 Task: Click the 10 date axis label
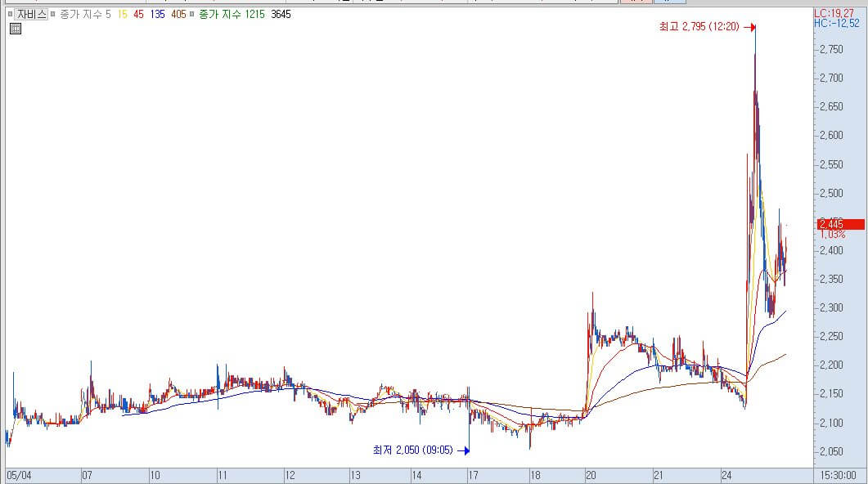(x=155, y=475)
